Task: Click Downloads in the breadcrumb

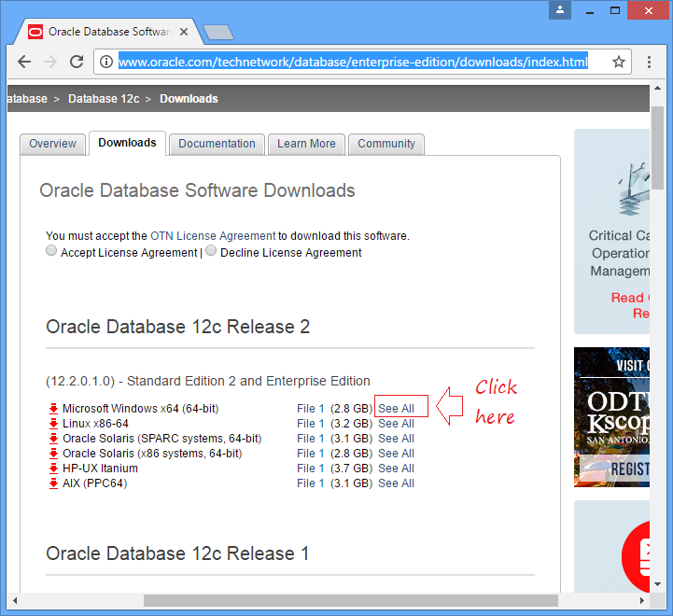Action: tap(189, 99)
